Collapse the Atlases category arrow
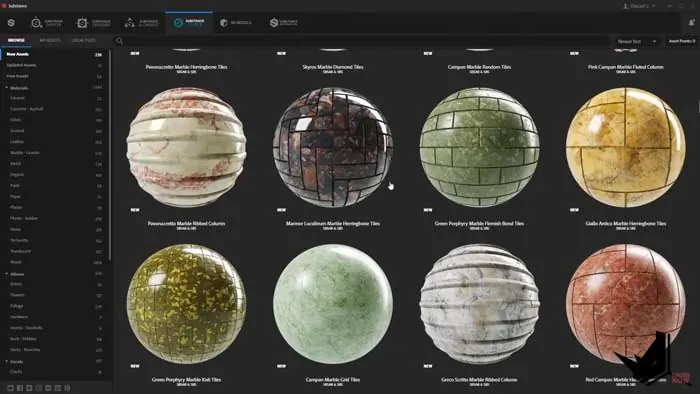700x394 pixels. pos(7,274)
